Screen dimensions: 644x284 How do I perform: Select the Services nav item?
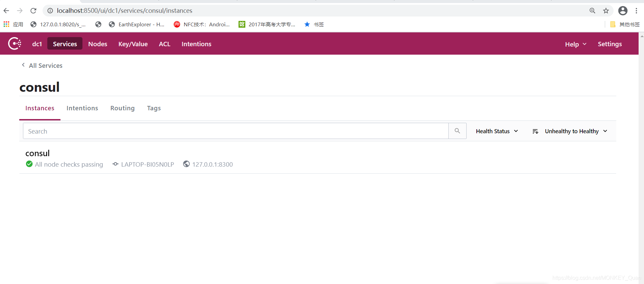point(65,44)
